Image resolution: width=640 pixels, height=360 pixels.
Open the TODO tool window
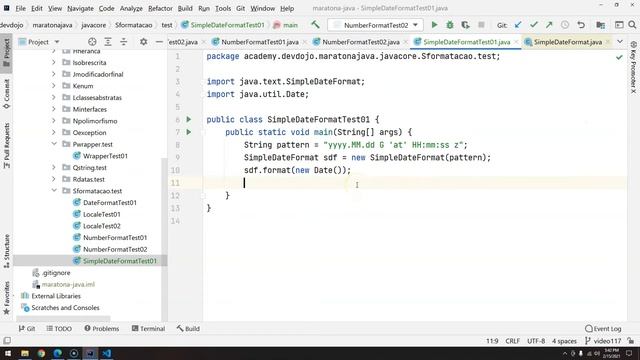(x=59, y=329)
